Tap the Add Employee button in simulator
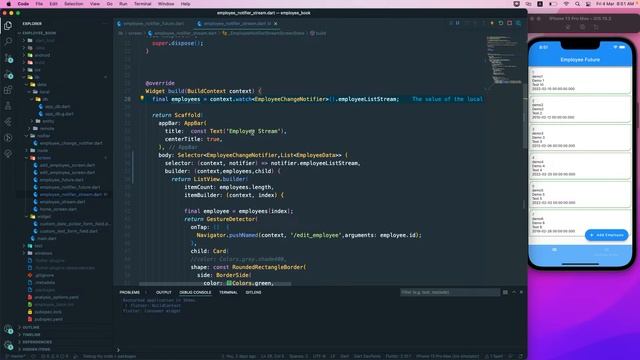 pyautogui.click(x=607, y=235)
